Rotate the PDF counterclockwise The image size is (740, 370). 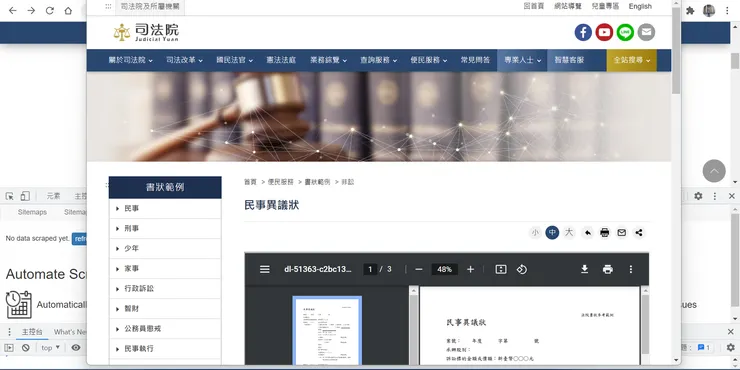click(x=521, y=269)
